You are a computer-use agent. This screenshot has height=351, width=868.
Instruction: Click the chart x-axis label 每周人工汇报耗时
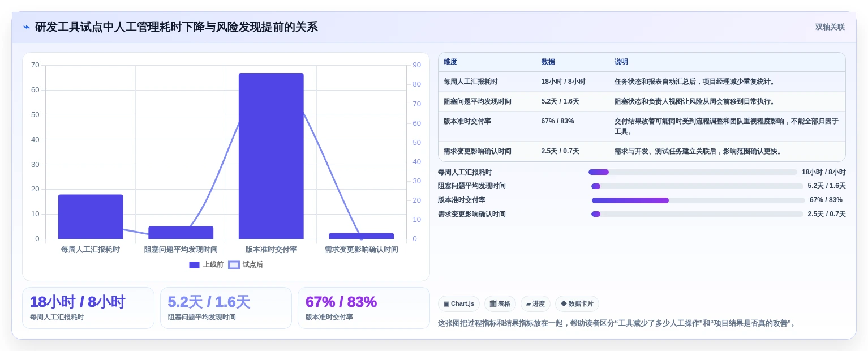91,250
